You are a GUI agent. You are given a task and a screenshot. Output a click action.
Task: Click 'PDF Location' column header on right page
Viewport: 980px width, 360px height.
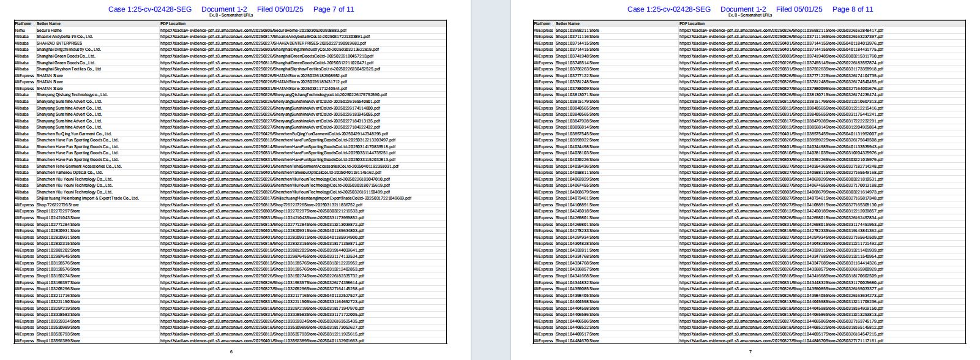point(692,24)
